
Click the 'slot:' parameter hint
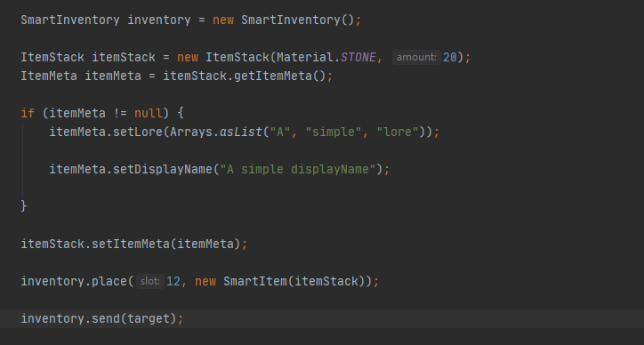(150, 281)
